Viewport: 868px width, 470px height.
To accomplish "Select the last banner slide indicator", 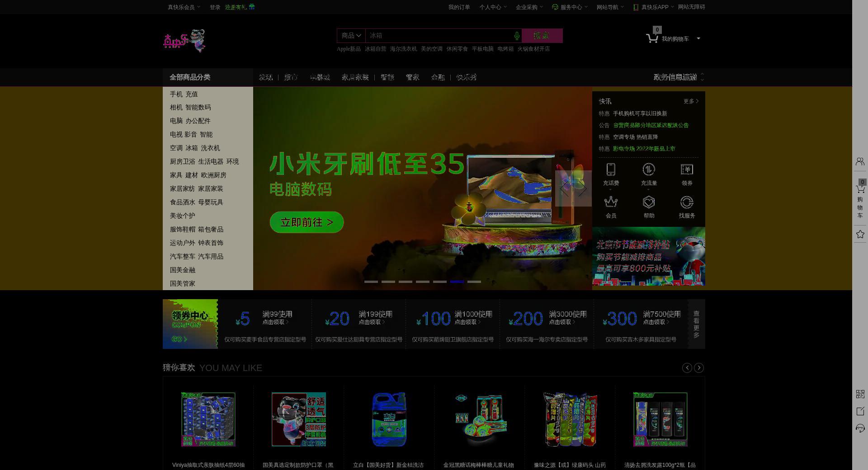I will pyautogui.click(x=474, y=282).
